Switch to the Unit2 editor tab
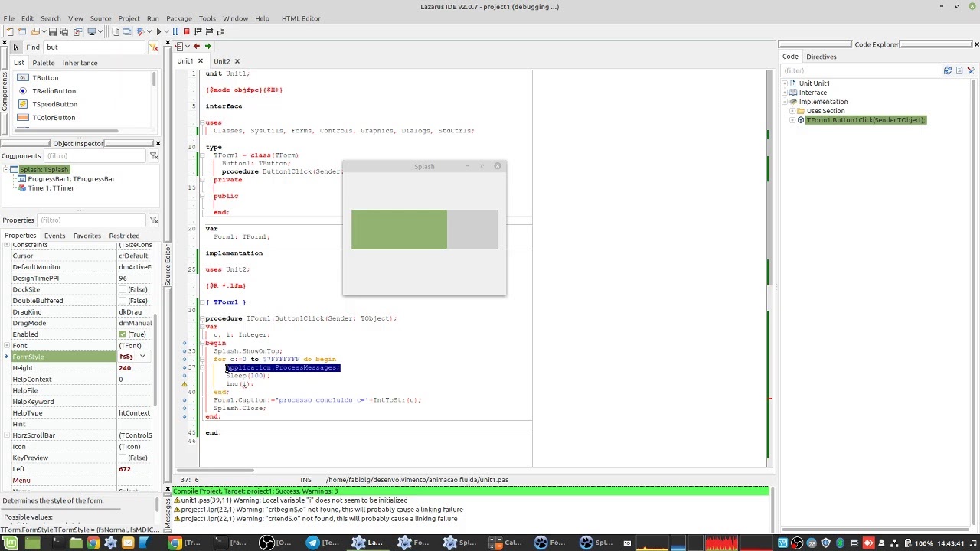The width and height of the screenshot is (980, 551). (x=222, y=61)
